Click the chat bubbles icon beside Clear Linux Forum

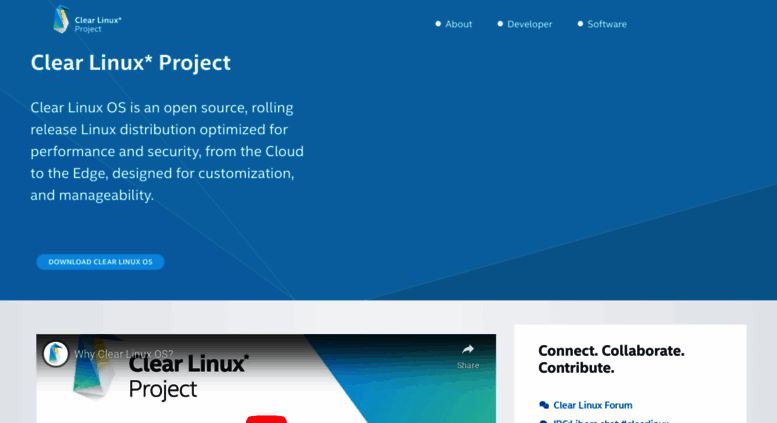click(544, 405)
